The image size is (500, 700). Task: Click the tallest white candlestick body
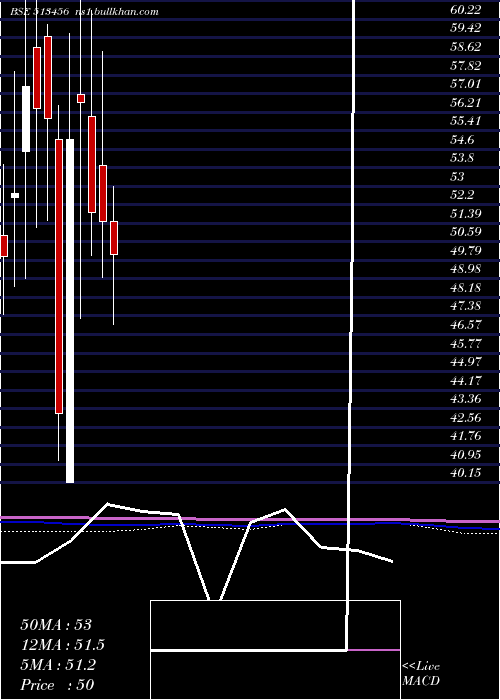pyautogui.click(x=70, y=311)
